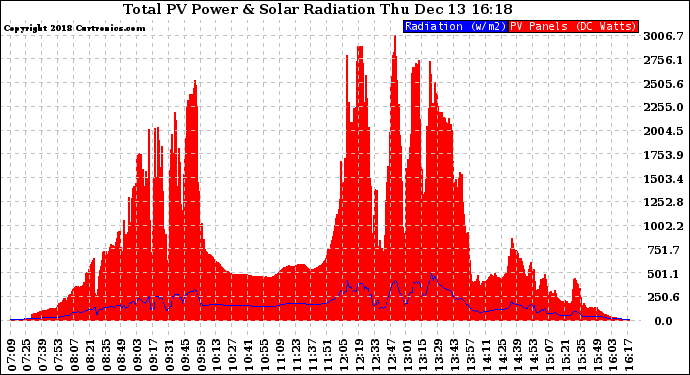
Task: Click the x-axis time label 13:15
Action: pyautogui.click(x=423, y=355)
